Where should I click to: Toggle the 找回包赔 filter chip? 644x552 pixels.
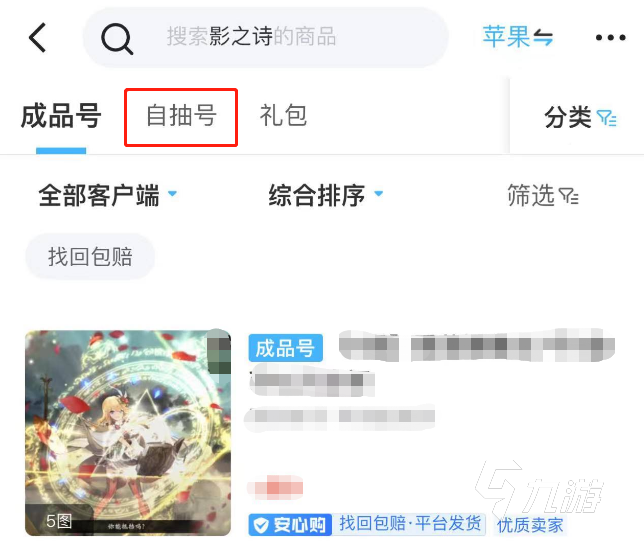[x=90, y=257]
